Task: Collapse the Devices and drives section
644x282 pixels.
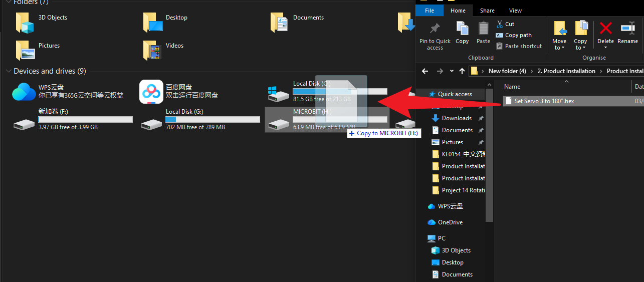Action: pos(9,71)
